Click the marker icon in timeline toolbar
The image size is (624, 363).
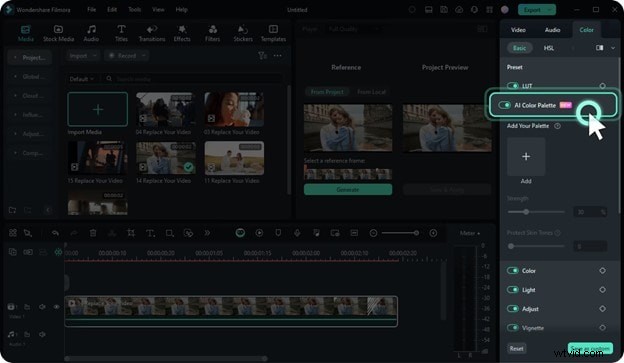pyautogui.click(x=278, y=233)
